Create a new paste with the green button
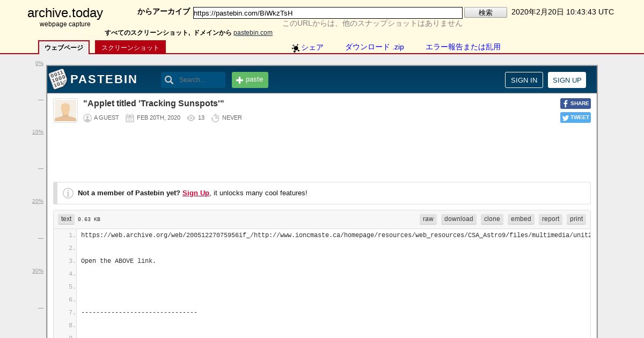The height and width of the screenshot is (338, 644). 250,80
